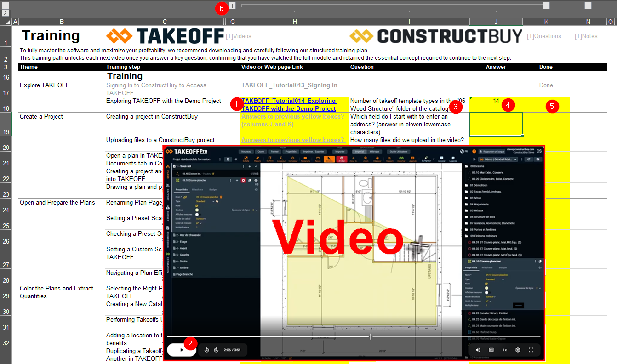Click the [+]Videos label
Image resolution: width=617 pixels, height=364 pixels.
(239, 36)
